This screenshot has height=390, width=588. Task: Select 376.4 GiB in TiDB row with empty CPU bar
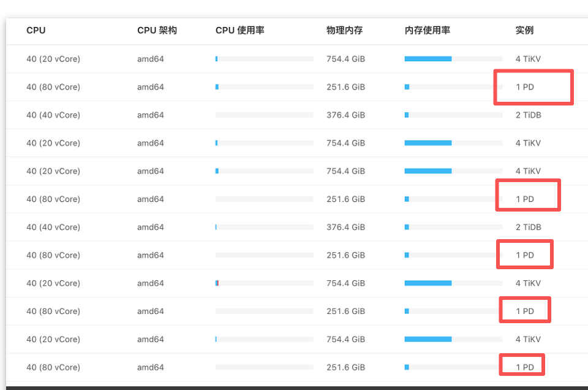coord(345,115)
